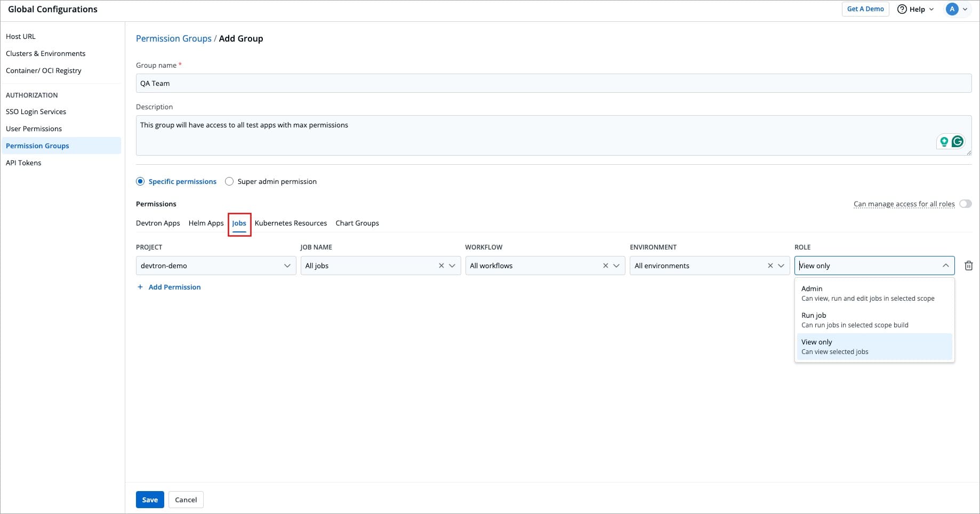Switch to the Kubernetes Resources tab
Screen dimensions: 980x514
(291, 223)
